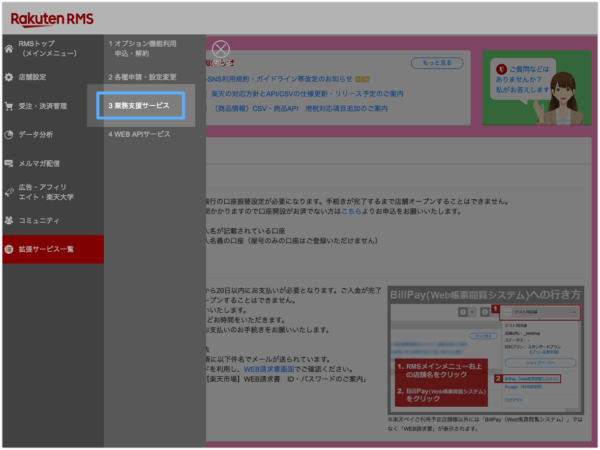Select 4 WEB APIサービス

(x=139, y=134)
